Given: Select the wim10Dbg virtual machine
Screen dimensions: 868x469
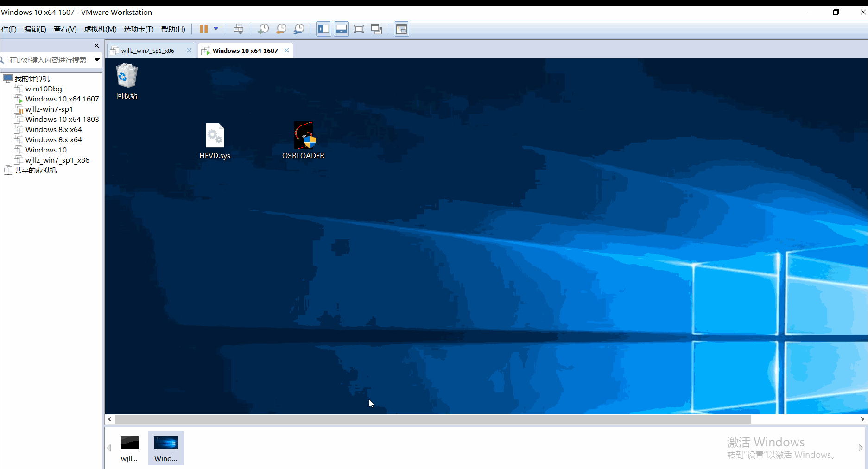Looking at the screenshot, I should pyautogui.click(x=44, y=89).
